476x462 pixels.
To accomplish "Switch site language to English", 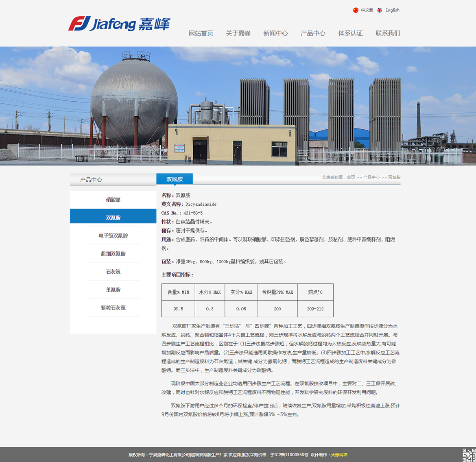I will (x=392, y=10).
